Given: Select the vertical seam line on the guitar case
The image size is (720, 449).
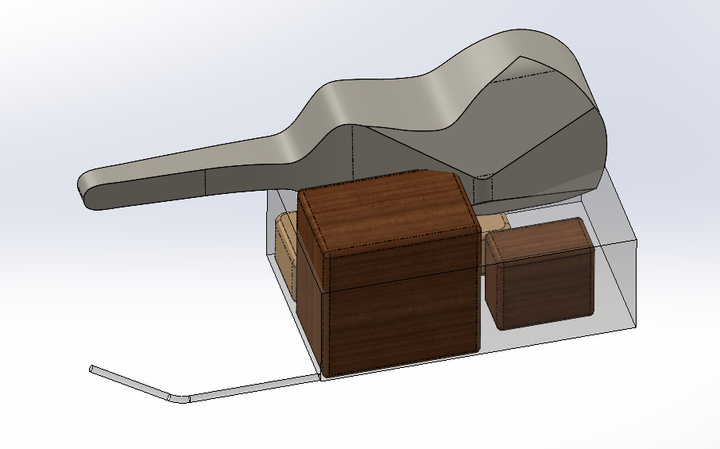Looking at the screenshot, I should 355,150.
